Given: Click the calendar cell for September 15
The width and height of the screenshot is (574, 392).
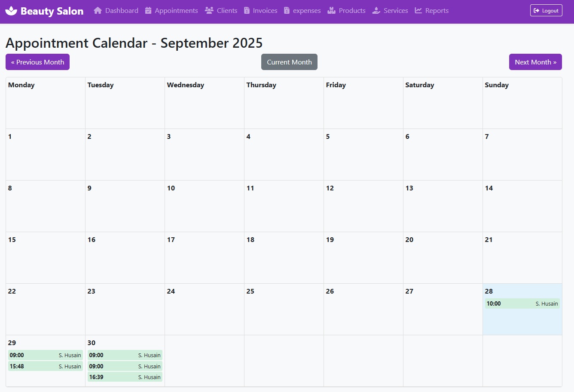Looking at the screenshot, I should [x=45, y=258].
